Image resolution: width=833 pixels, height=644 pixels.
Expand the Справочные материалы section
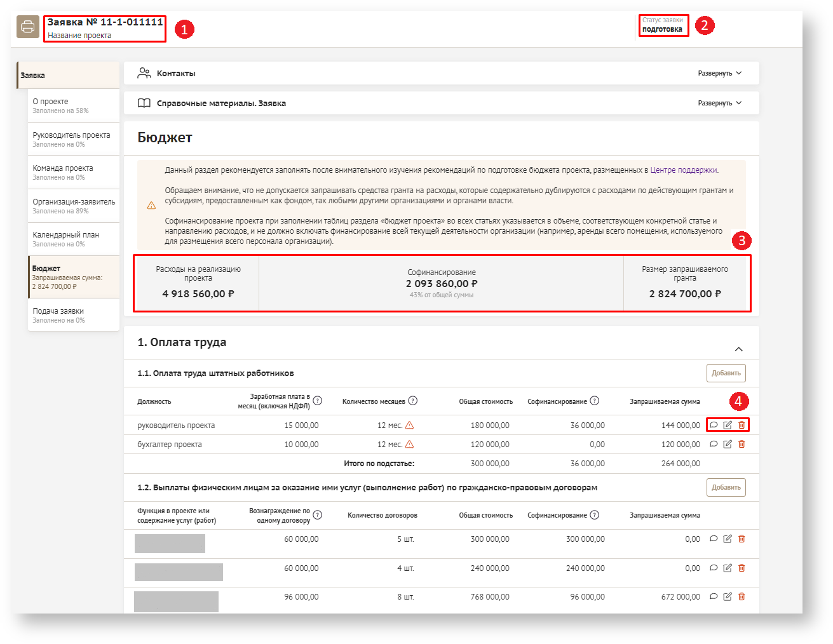click(719, 103)
